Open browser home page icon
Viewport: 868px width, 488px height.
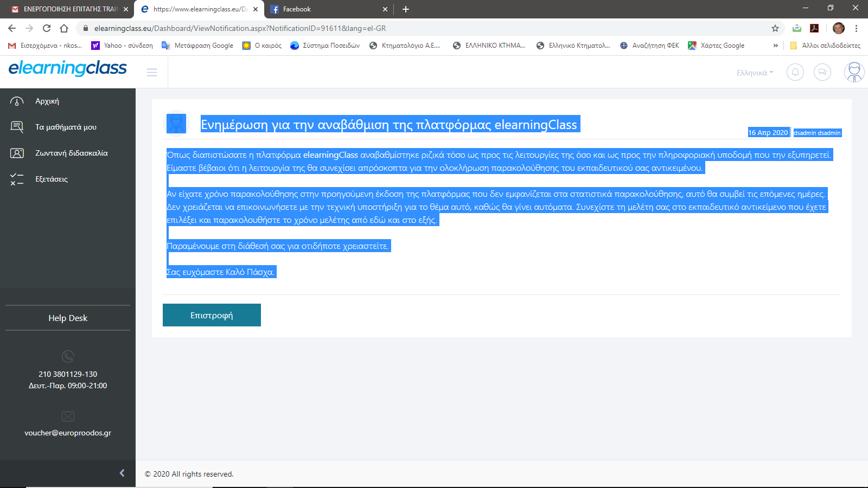pyautogui.click(x=64, y=28)
